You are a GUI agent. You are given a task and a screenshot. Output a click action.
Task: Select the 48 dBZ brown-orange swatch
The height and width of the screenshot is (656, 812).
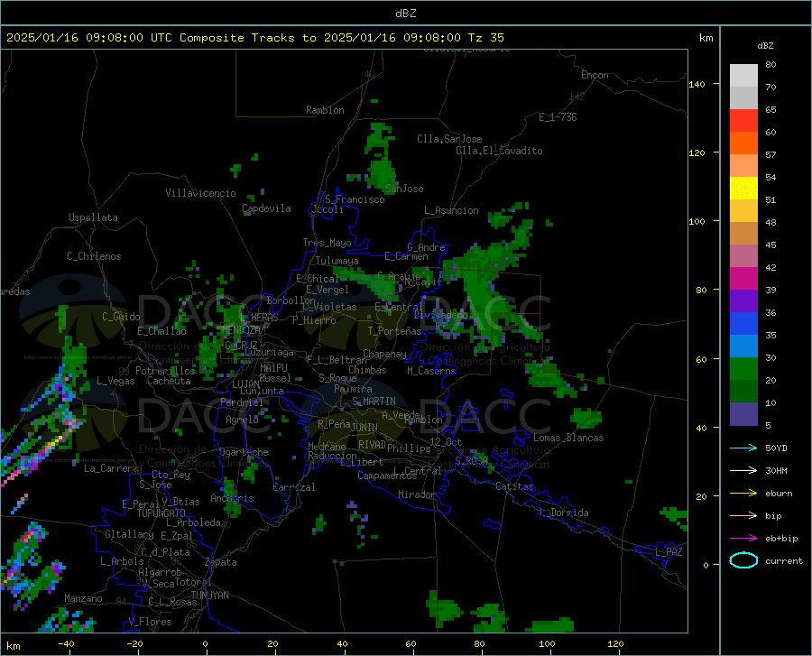point(743,234)
